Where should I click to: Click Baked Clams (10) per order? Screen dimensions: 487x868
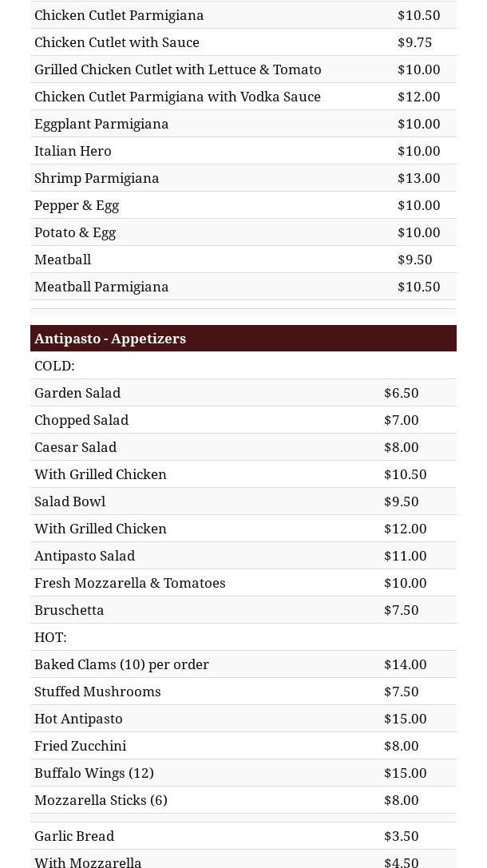click(x=121, y=664)
